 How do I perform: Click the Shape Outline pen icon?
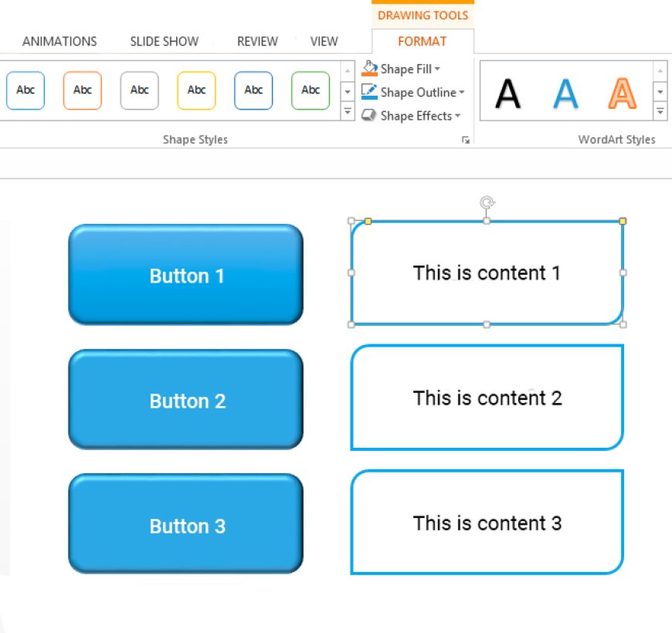369,93
